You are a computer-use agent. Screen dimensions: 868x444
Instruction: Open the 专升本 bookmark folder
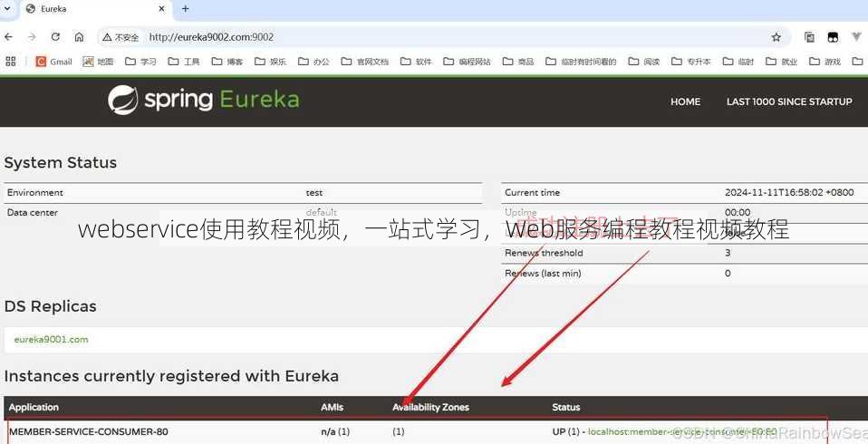tap(690, 62)
